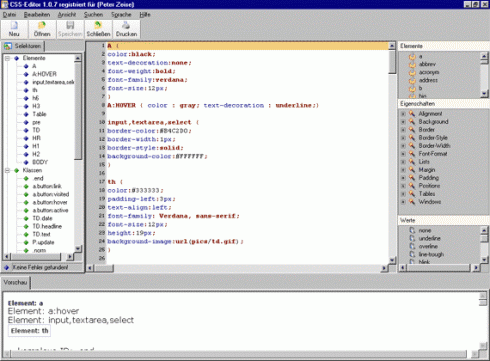Click the Drucken toolbar button
This screenshot has width=490, height=361.
click(126, 29)
